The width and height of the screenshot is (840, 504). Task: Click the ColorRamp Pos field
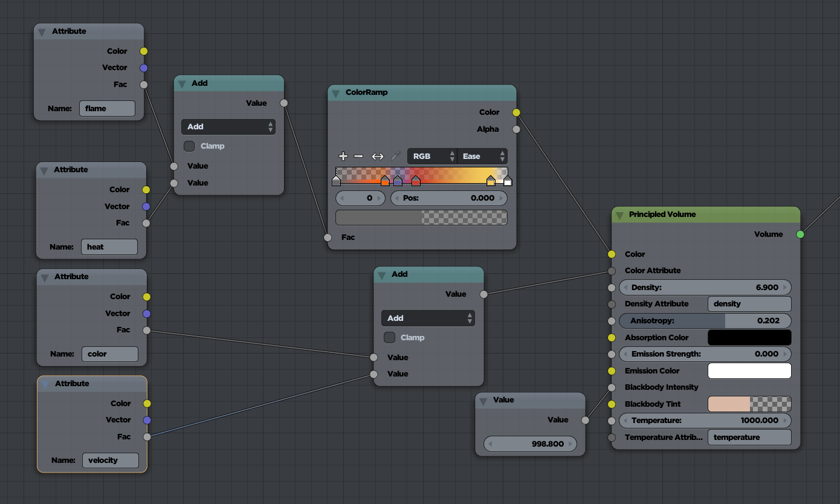[x=449, y=198]
